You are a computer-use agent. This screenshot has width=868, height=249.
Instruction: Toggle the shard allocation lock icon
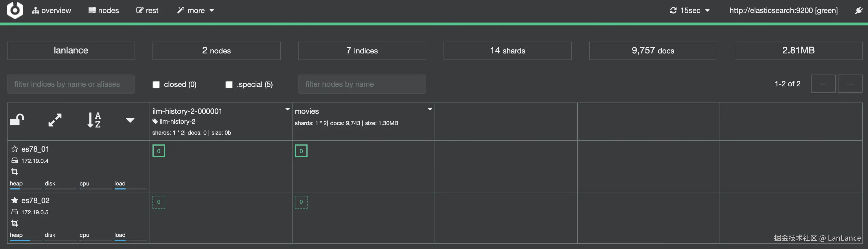tap(17, 120)
